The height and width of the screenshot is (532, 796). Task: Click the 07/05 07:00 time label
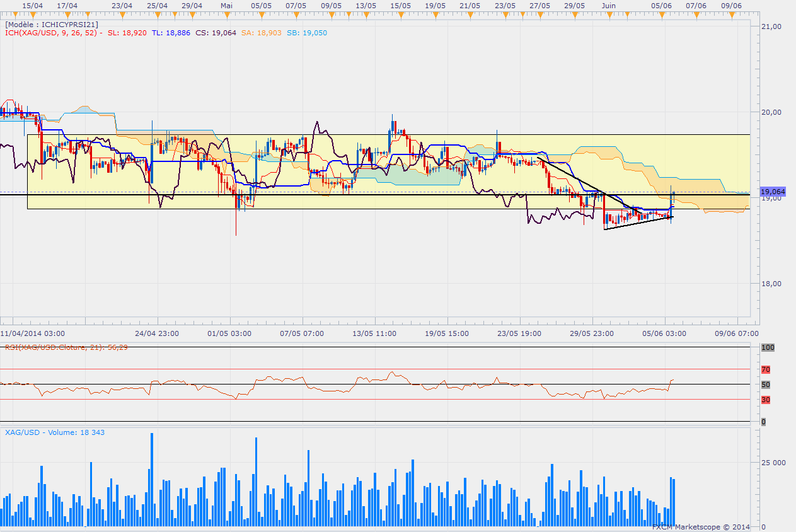coord(302,333)
